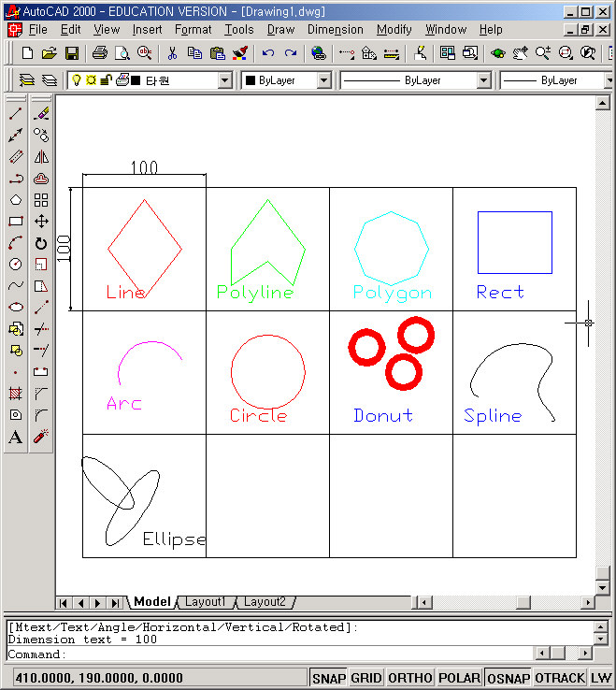Image resolution: width=616 pixels, height=690 pixels.
Task: Toggle OTRACK in status bar
Action: point(560,678)
